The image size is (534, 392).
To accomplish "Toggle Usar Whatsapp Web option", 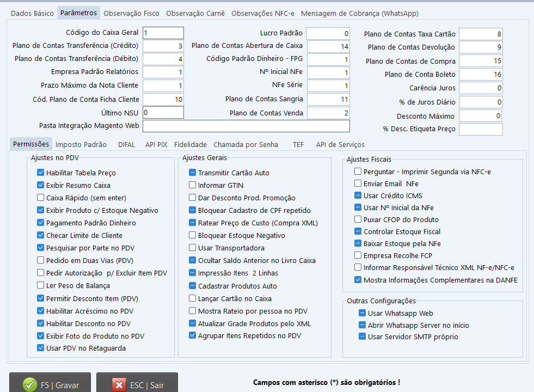I will tap(362, 313).
